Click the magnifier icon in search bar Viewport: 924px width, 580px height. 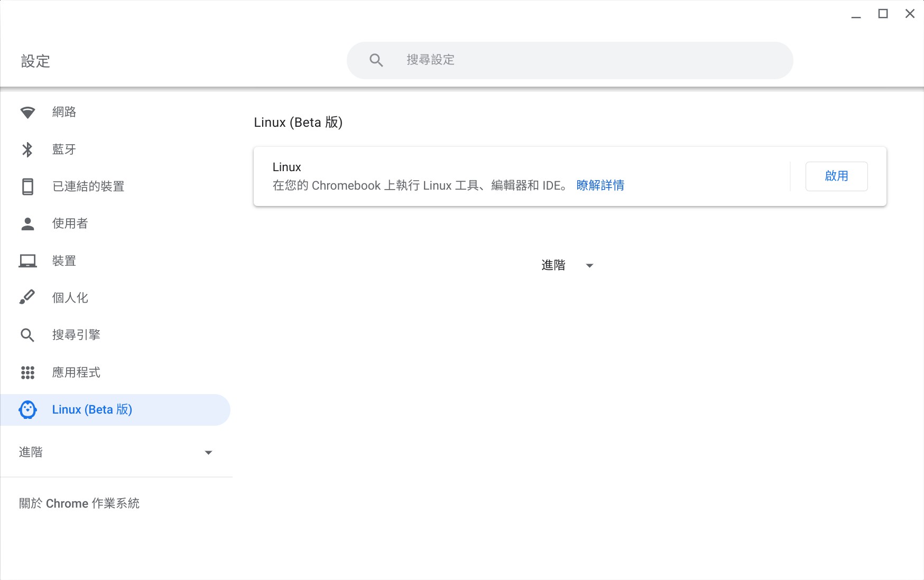[x=376, y=60]
